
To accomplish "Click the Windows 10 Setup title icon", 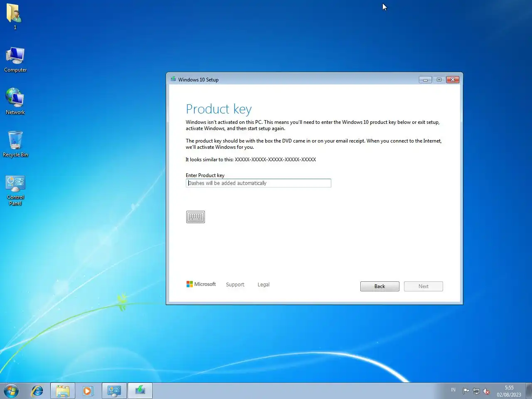I will click(173, 79).
